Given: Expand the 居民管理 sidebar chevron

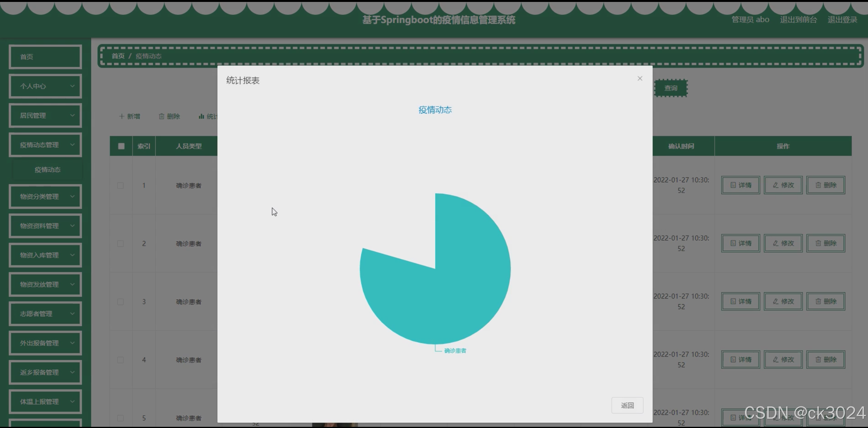Looking at the screenshot, I should pos(72,115).
